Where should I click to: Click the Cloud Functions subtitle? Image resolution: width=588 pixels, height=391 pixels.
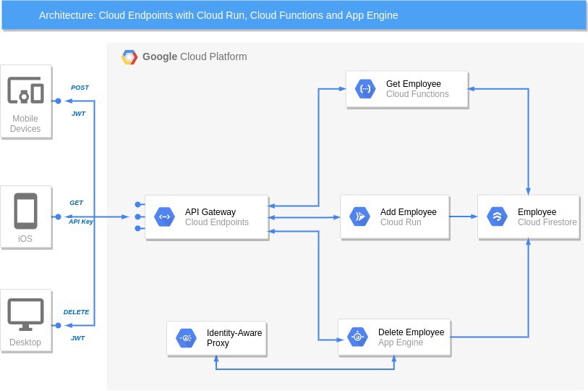[417, 94]
